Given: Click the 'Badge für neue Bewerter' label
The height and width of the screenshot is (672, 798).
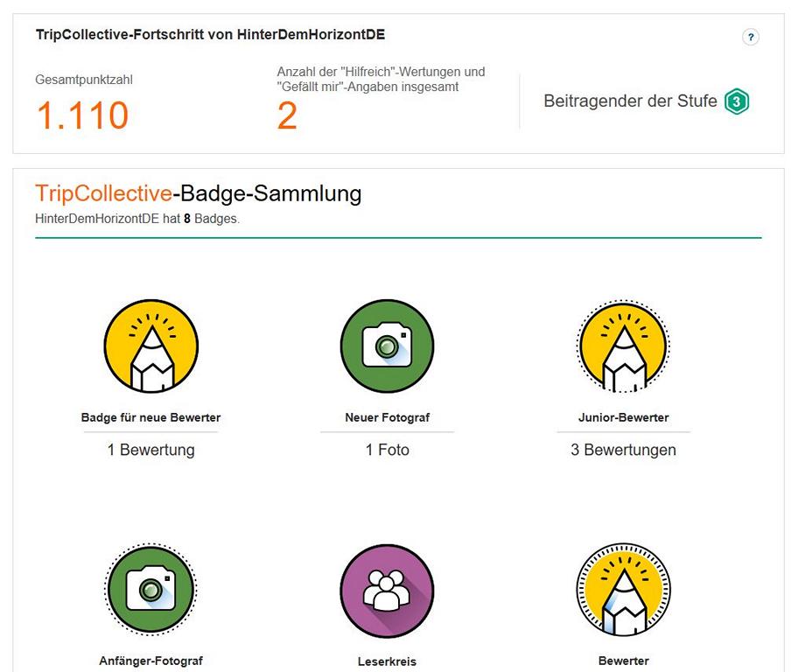Looking at the screenshot, I should pyautogui.click(x=151, y=417).
